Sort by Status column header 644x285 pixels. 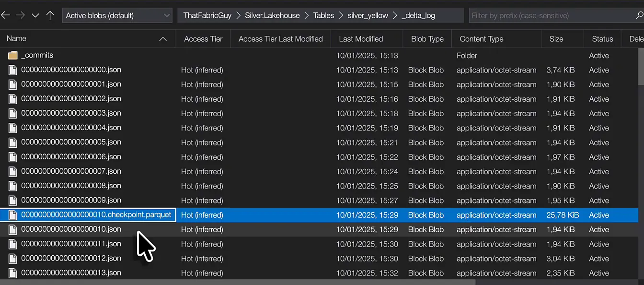(602, 39)
